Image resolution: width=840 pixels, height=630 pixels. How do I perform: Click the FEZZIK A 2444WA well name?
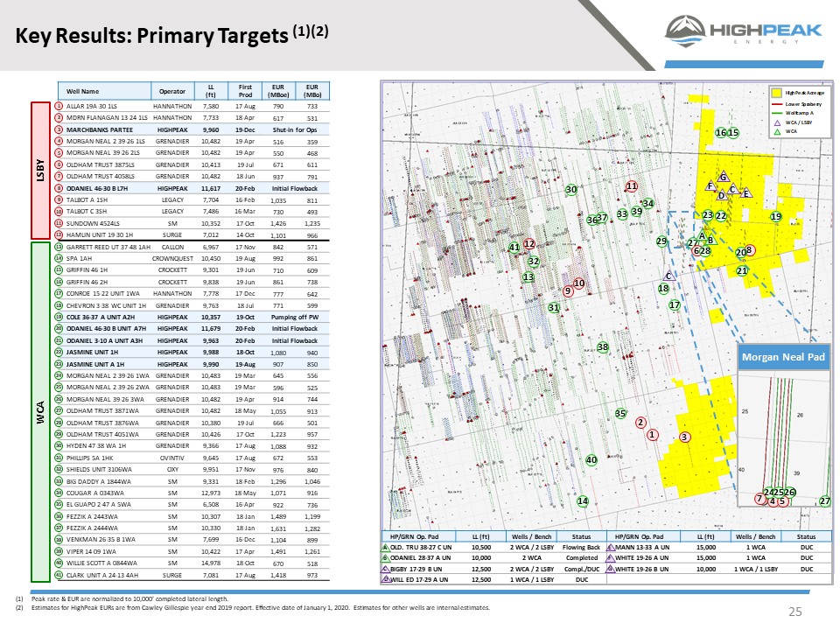[x=92, y=528]
